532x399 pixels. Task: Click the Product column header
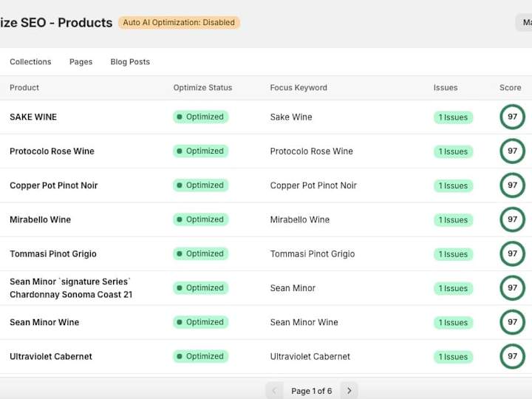tap(24, 87)
